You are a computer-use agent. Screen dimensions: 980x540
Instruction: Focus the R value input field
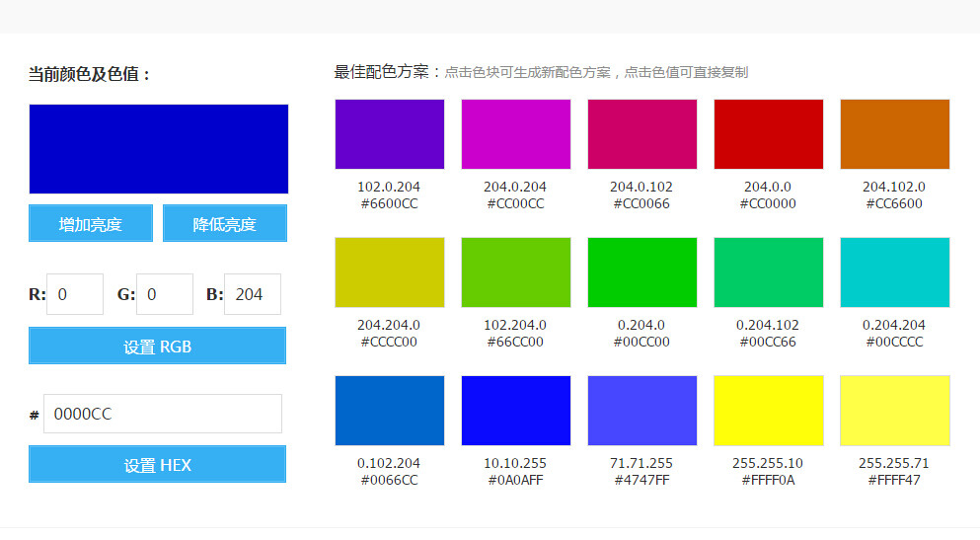tap(75, 294)
